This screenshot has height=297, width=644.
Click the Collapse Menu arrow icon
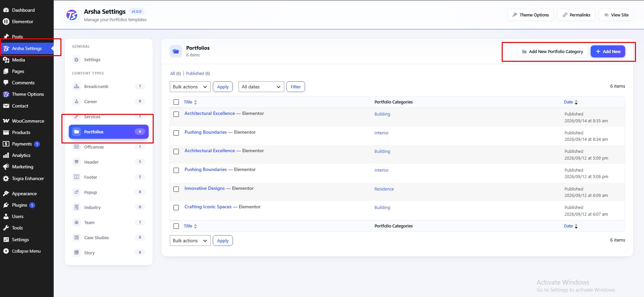pos(6,251)
